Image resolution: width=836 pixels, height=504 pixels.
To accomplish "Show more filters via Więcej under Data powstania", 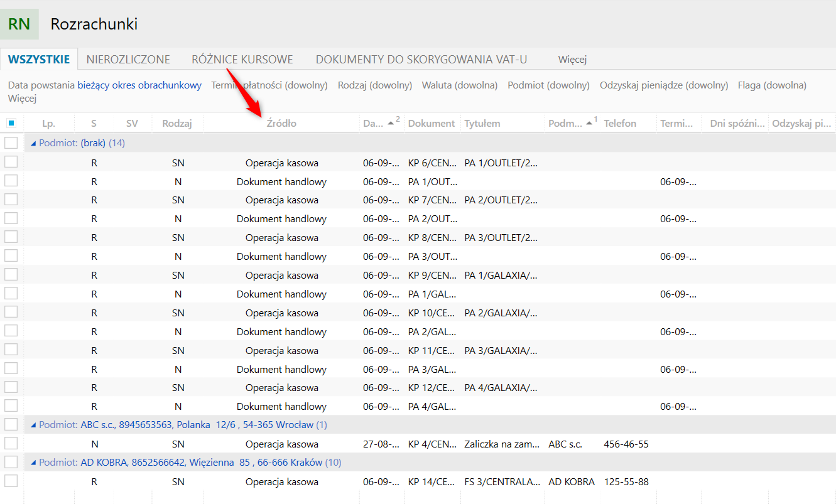I will 23,99.
